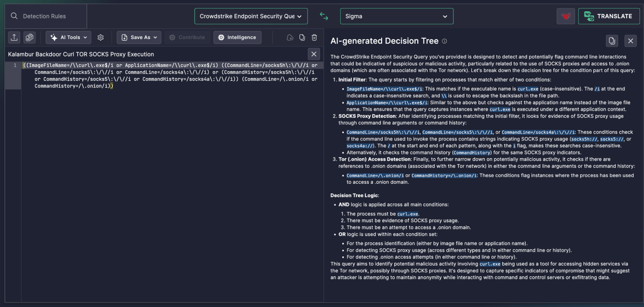Click the Contribute button
Viewport: 644px width, 307px height.
tap(187, 37)
